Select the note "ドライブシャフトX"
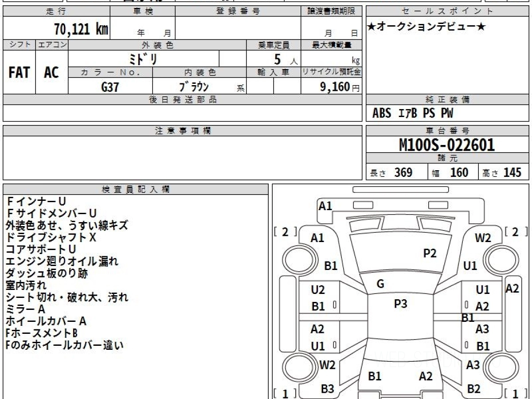Screen dimensions: 532x399 click(x=51, y=238)
